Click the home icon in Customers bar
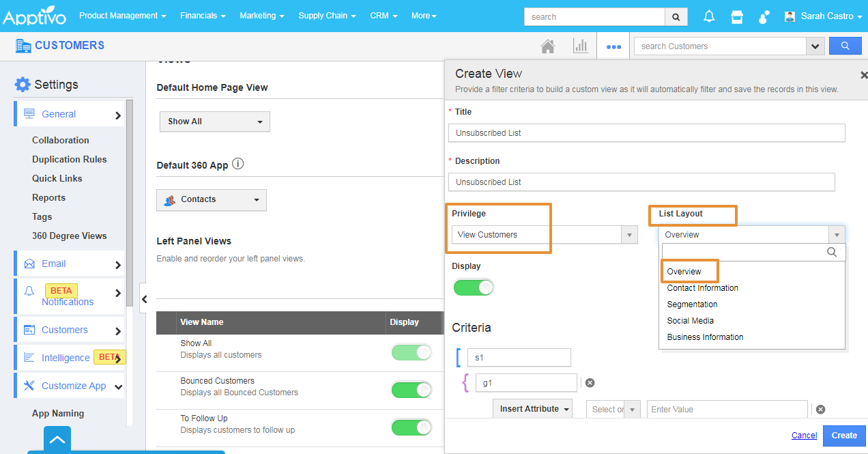Screen dimensions: 868x454 click(x=547, y=46)
